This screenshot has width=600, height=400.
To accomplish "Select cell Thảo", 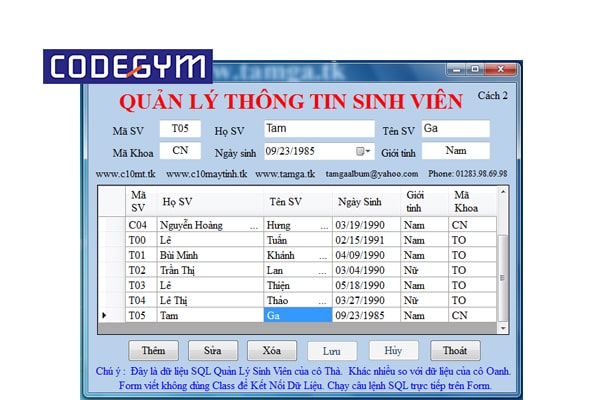I will pyautogui.click(x=298, y=300).
